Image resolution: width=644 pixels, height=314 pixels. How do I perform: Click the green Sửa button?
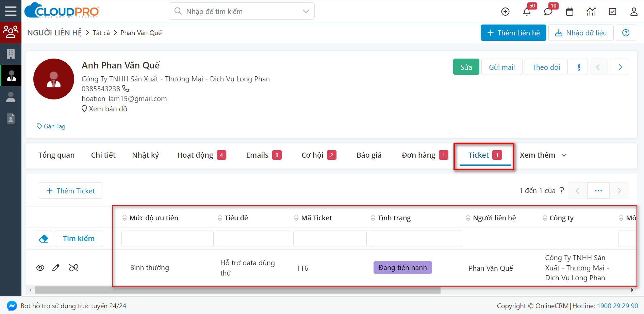[466, 67]
